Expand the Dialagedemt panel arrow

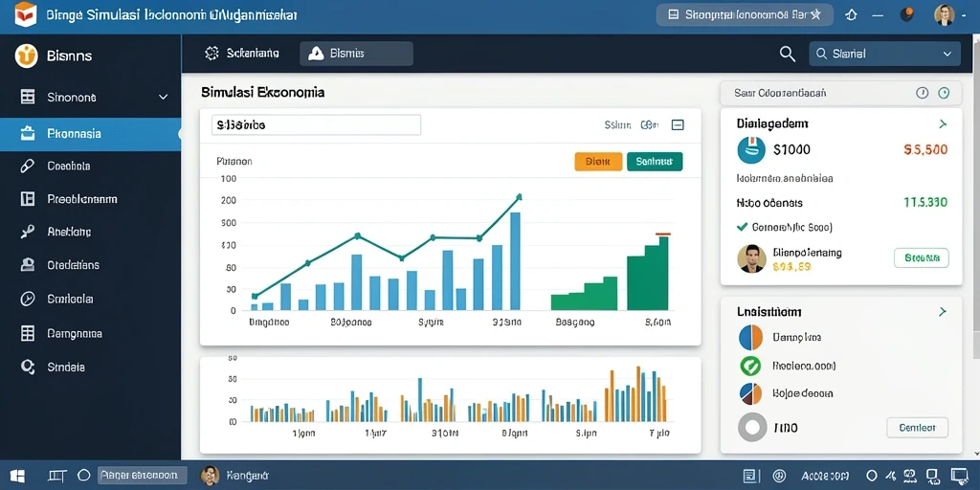pyautogui.click(x=943, y=124)
